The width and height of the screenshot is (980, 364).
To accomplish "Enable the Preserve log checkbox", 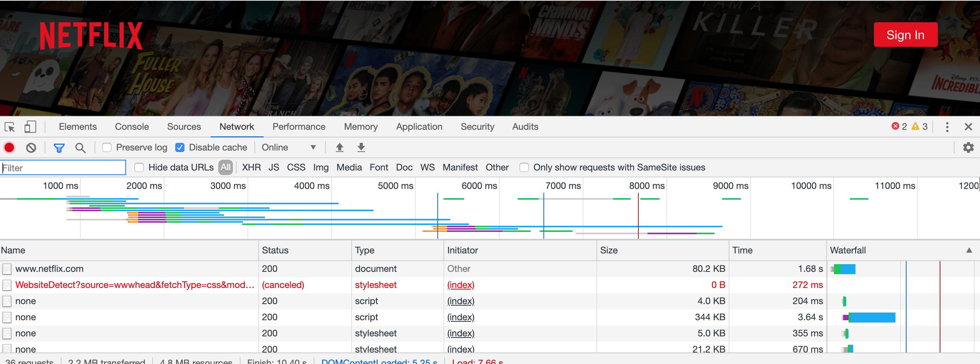I will coord(107,148).
